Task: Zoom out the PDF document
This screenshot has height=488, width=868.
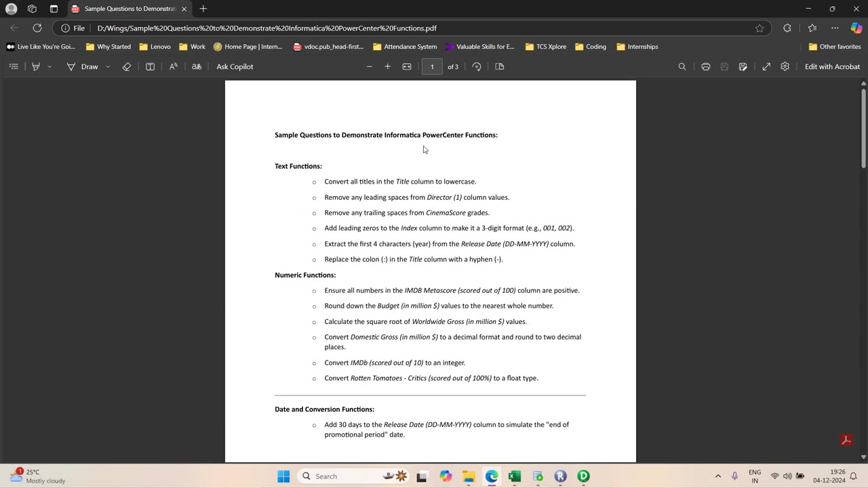Action: pyautogui.click(x=369, y=66)
